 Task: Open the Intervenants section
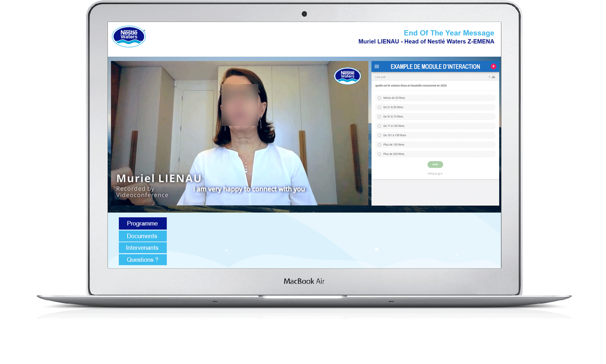point(142,247)
